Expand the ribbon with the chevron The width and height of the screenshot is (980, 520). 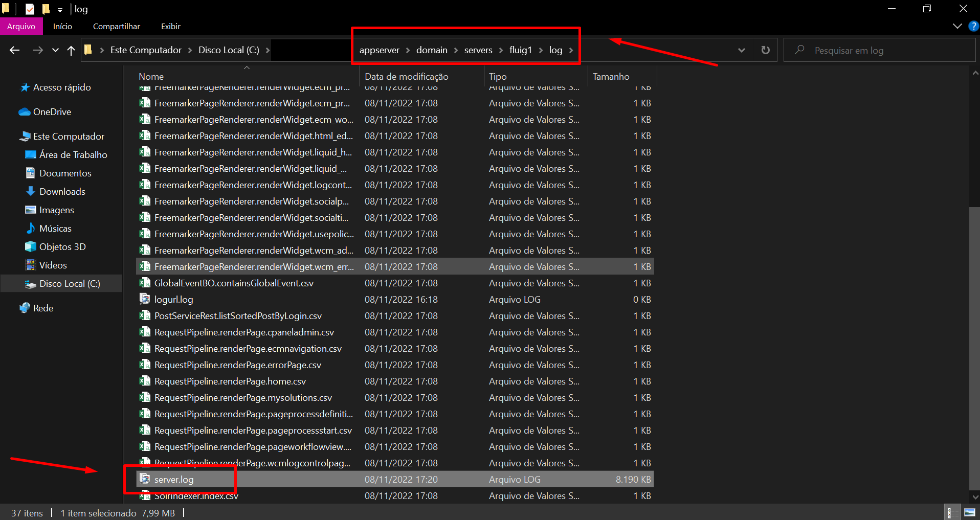click(x=957, y=26)
